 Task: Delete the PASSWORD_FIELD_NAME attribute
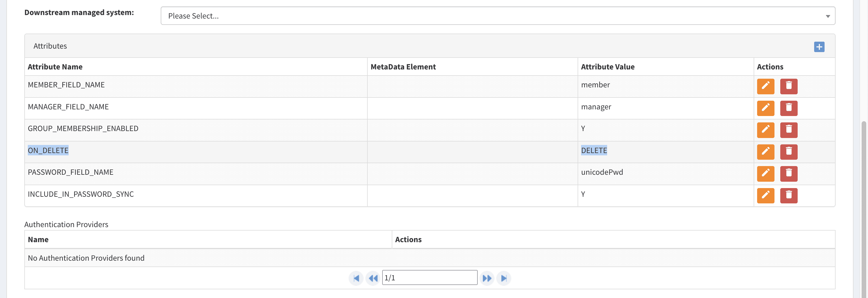coord(788,174)
